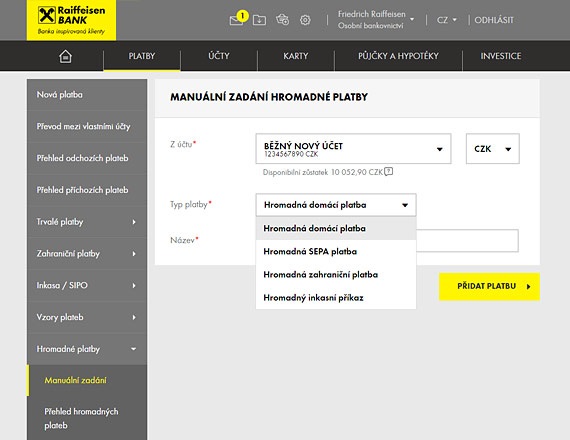Open Přehled odchozích plateb
The height and width of the screenshot is (440, 570).
click(x=87, y=158)
